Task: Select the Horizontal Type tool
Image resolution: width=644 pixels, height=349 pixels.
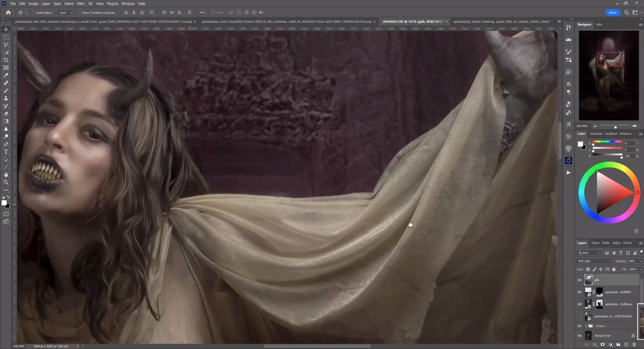Action: (6, 152)
